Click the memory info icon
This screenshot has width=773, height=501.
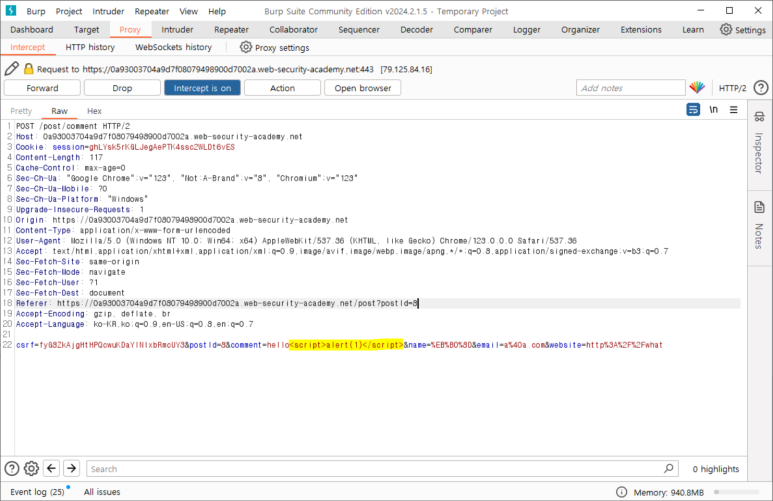tap(622, 492)
